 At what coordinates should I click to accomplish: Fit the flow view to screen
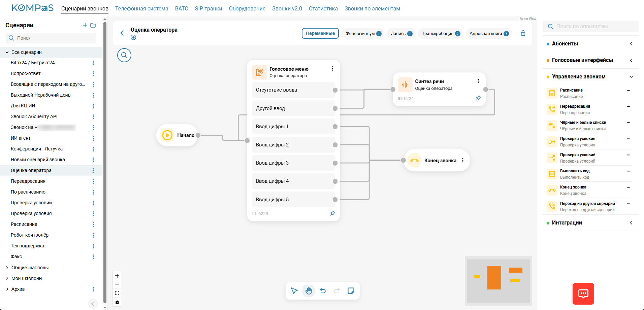tap(117, 293)
